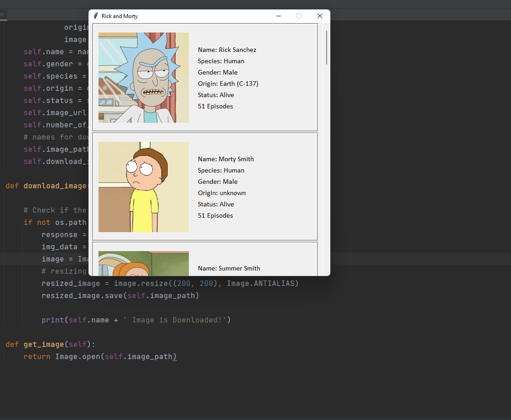Minimize the Rick and Morty window
Viewport: 511px width, 420px height.
(279, 16)
